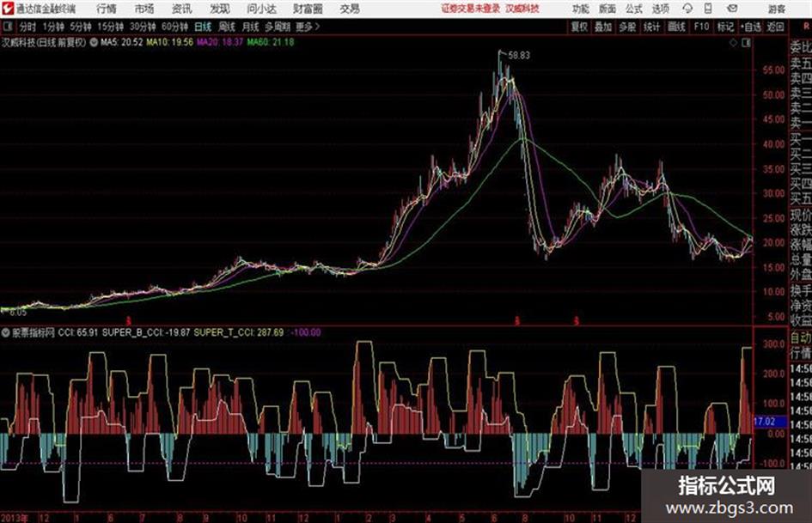812x523 pixels.
Task: Open the 发现 menu
Action: (220, 9)
